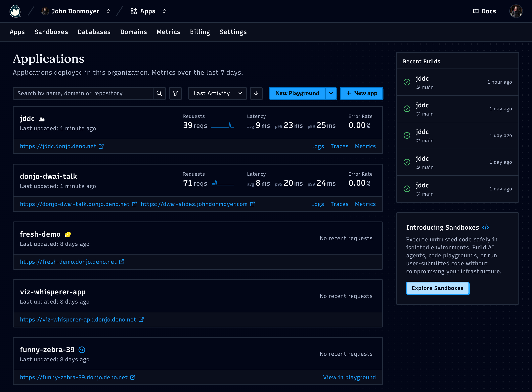The width and height of the screenshot is (532, 392).
Task: Click the New app button
Action: [x=361, y=93]
